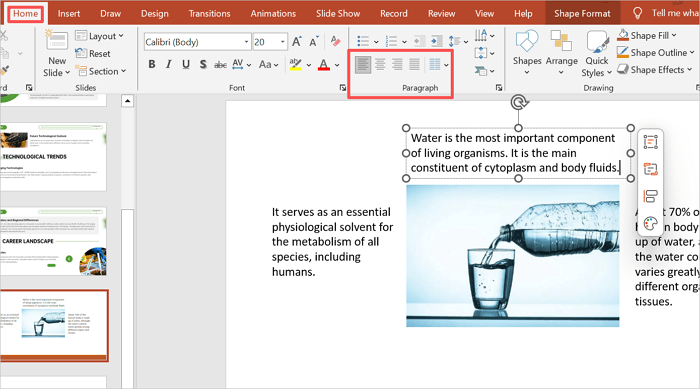Open the Calibri (Body) font name box
This screenshot has width=700, height=389.
pos(197,42)
